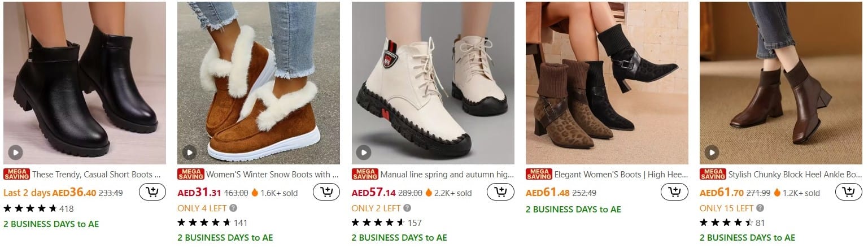The width and height of the screenshot is (868, 248).
Task: Add Manual line boots to cart
Action: pos(500,192)
